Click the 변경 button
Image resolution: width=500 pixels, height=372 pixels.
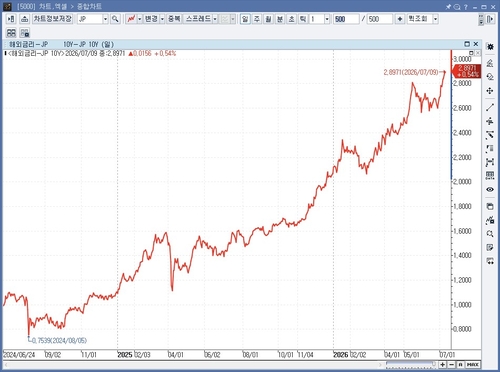[151, 19]
